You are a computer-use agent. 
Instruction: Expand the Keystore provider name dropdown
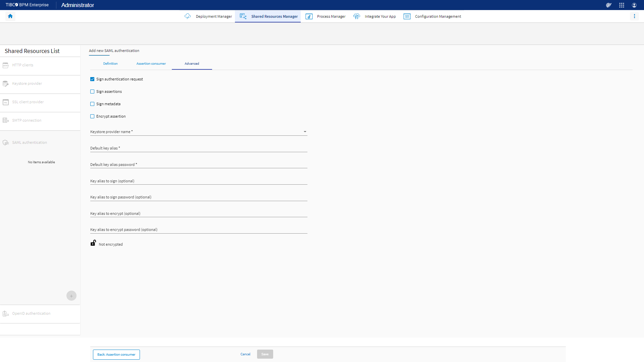tap(199, 132)
